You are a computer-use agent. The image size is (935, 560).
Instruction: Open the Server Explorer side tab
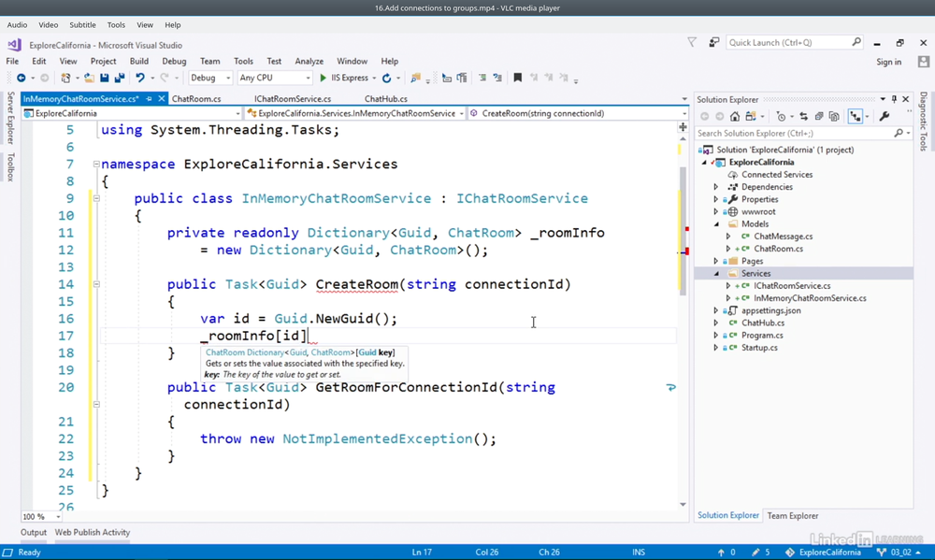10,118
